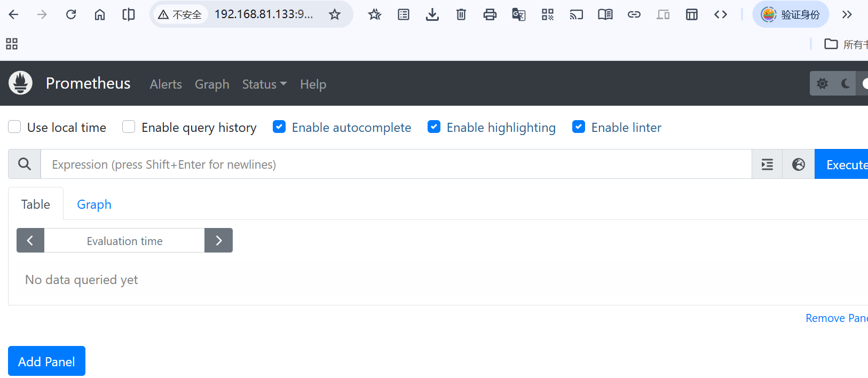Copy the page link with chain icon
Image resolution: width=868 pixels, height=378 pixels.
[634, 14]
